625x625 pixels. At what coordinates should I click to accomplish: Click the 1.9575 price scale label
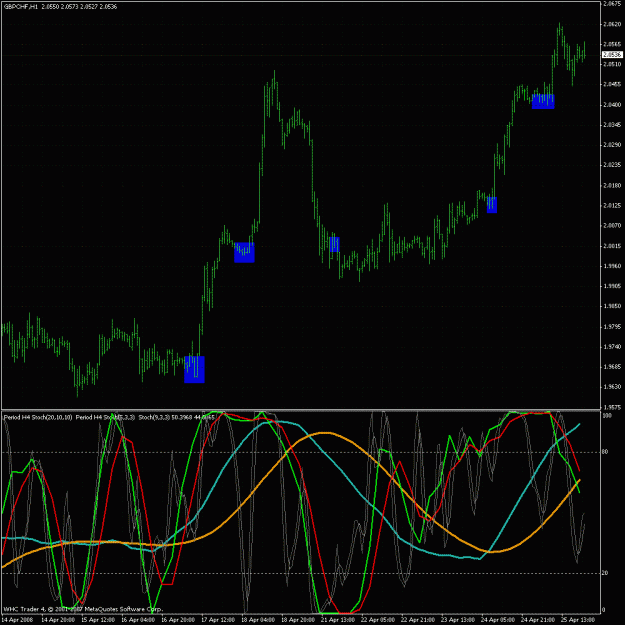[612, 407]
